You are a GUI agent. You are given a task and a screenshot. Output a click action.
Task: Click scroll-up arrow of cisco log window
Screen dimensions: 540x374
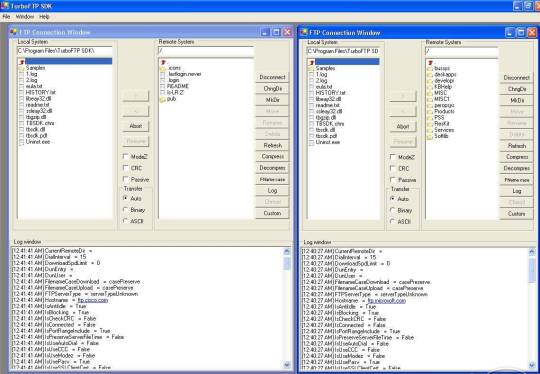point(287,251)
